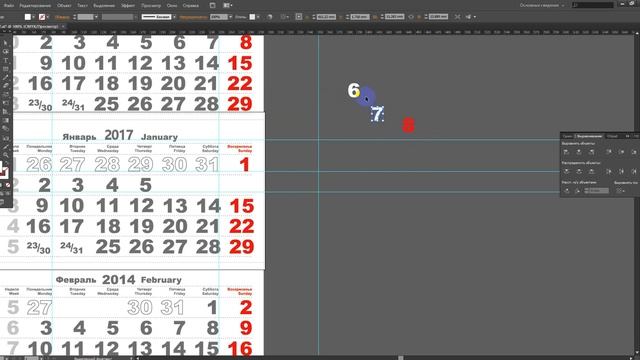640x360 pixels.
Task: Open the workspace switcher dropdown
Action: point(542,5)
